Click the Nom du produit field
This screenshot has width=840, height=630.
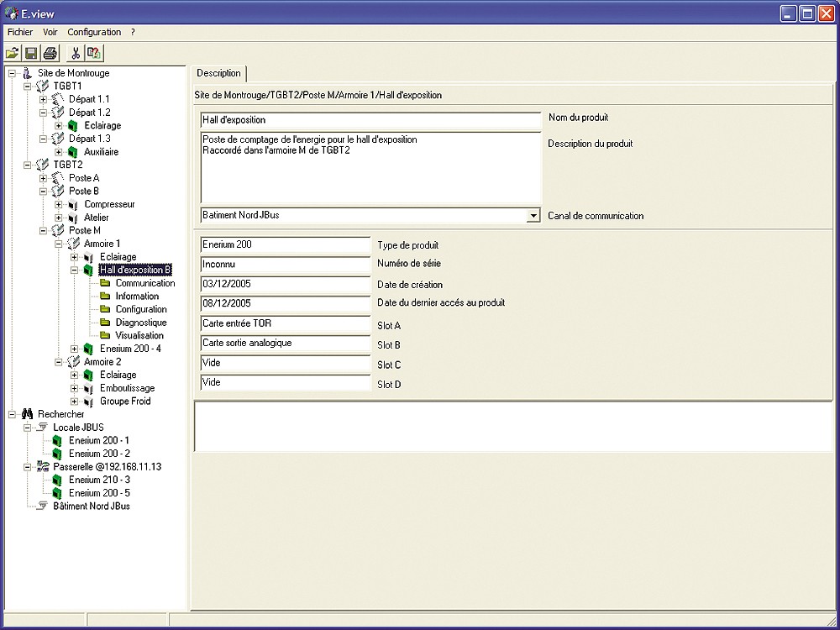point(371,120)
